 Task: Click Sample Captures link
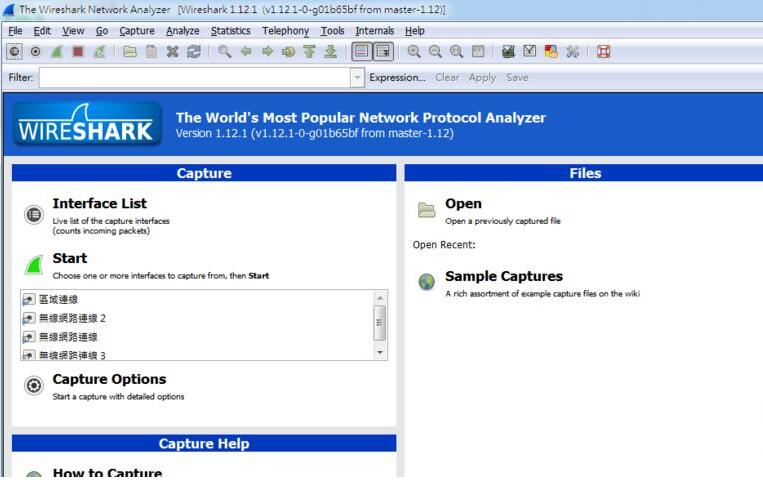coord(503,277)
